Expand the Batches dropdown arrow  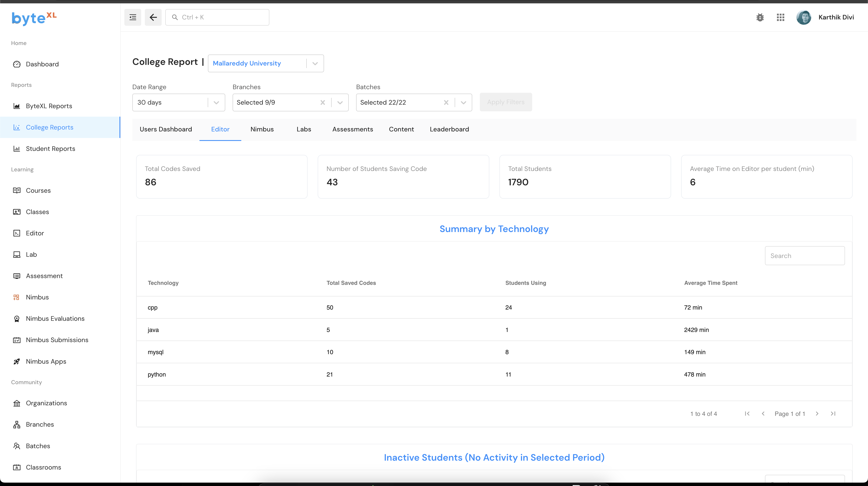464,102
